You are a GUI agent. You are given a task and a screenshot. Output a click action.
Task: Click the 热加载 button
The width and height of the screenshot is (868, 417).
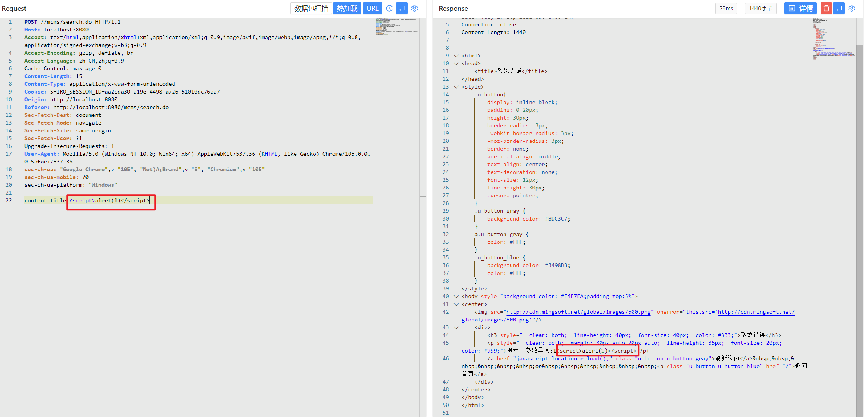tap(347, 8)
